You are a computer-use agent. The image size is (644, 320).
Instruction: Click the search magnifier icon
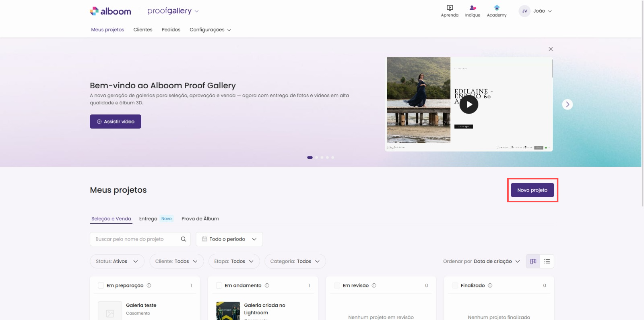(x=184, y=239)
